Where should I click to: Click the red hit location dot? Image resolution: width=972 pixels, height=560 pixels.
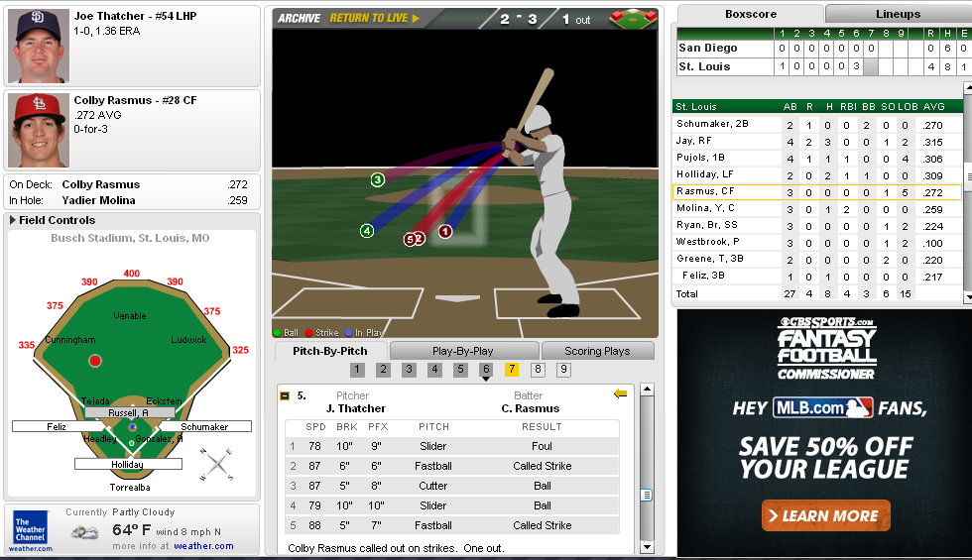coord(95,361)
